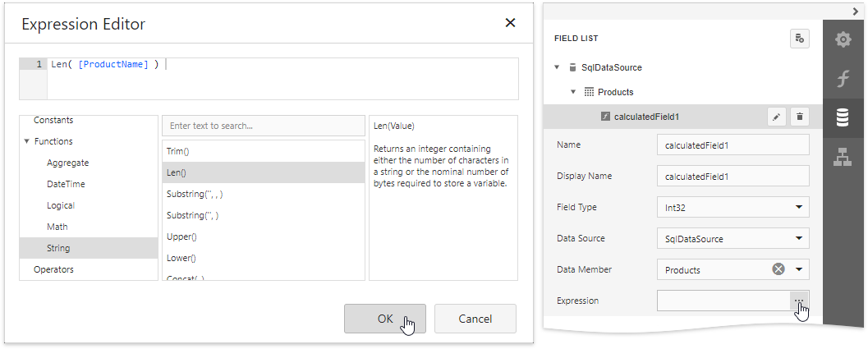Cancel the Expression Editor dialog
868x349 pixels.
point(475,319)
